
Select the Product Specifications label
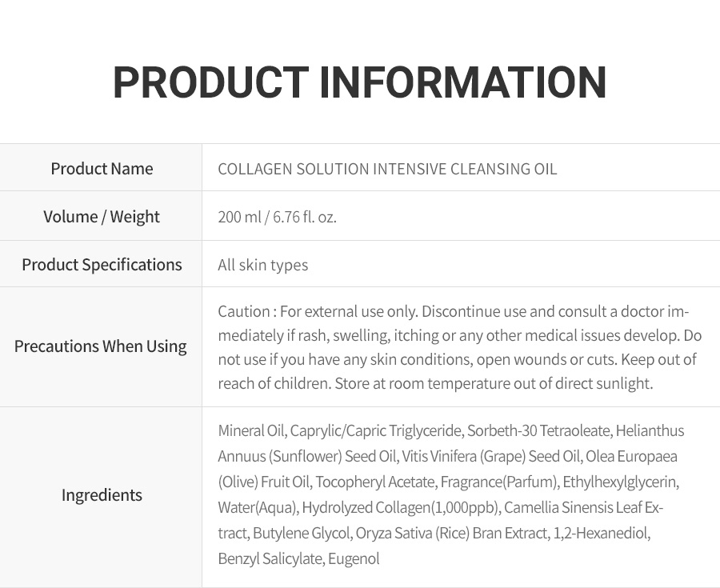pyautogui.click(x=102, y=265)
